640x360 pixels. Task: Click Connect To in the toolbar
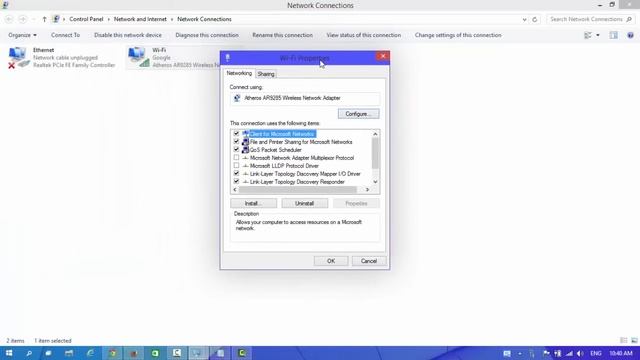pos(65,36)
